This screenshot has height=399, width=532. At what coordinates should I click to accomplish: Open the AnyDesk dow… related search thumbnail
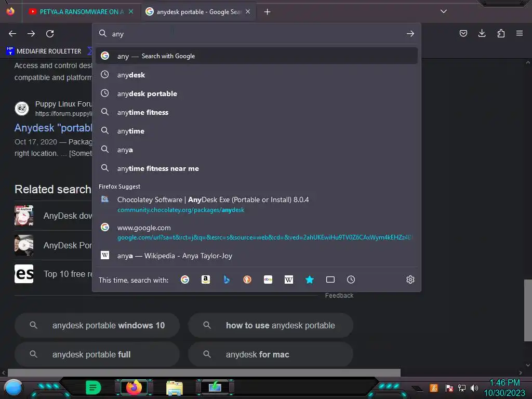pyautogui.click(x=24, y=216)
